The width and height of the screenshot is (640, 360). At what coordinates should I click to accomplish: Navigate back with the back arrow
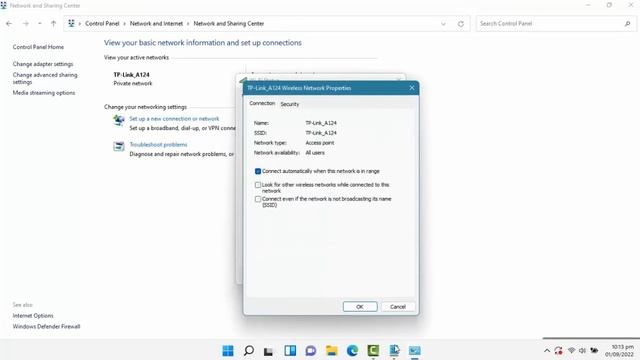(9, 24)
